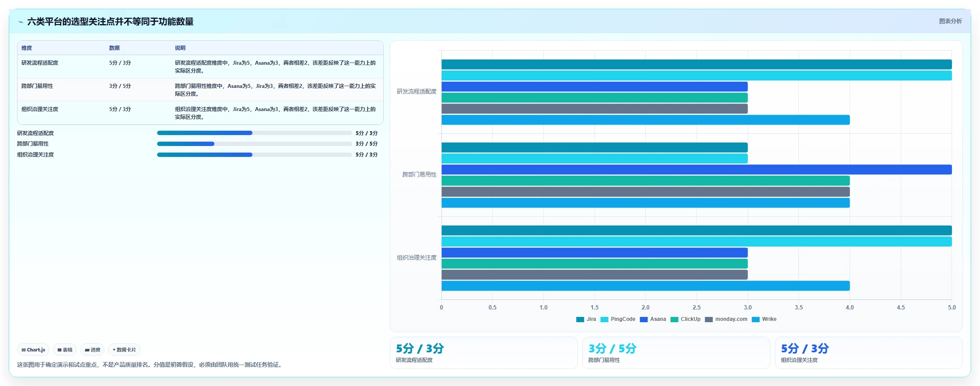Click the Wrike bar in the 跨部门易用性 group
Image resolution: width=980 pixels, height=386 pixels.
pyautogui.click(x=646, y=203)
